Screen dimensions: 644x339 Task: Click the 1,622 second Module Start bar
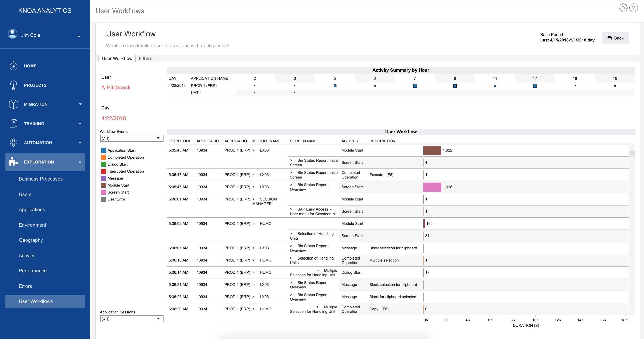coord(432,150)
